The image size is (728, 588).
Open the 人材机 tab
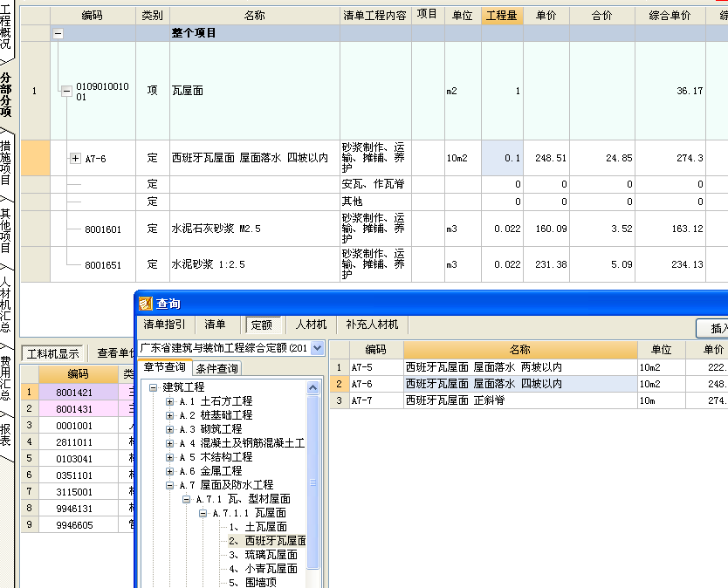tap(311, 325)
